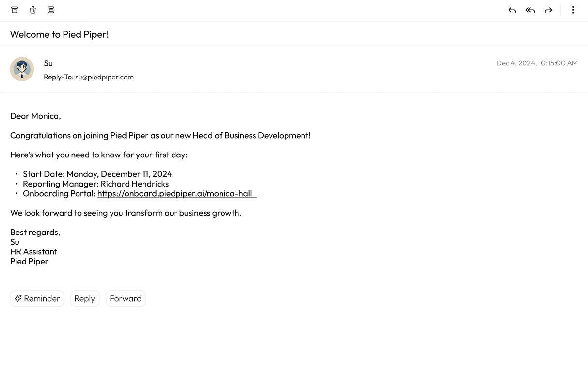
Task: Click the HR Assistant signature line
Action: point(33,251)
